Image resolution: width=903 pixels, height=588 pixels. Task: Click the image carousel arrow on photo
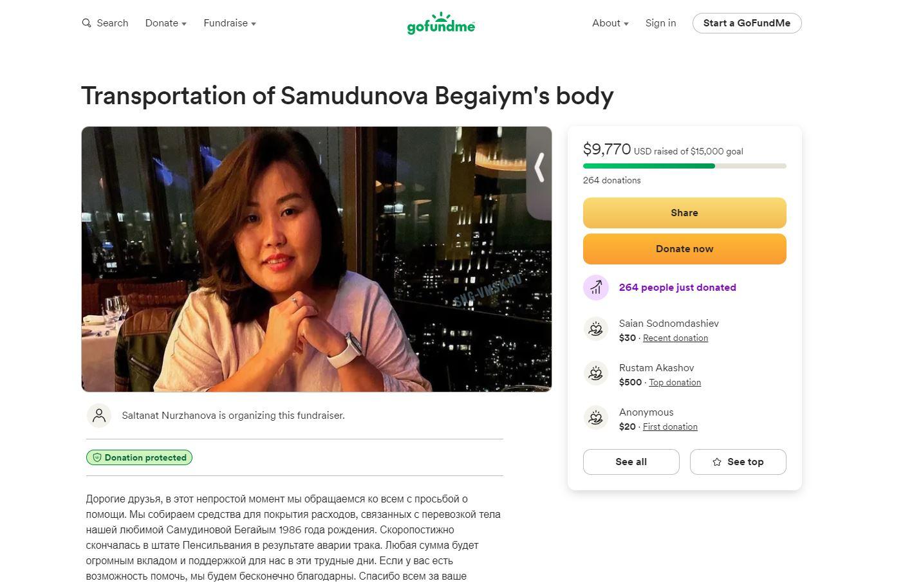(539, 167)
